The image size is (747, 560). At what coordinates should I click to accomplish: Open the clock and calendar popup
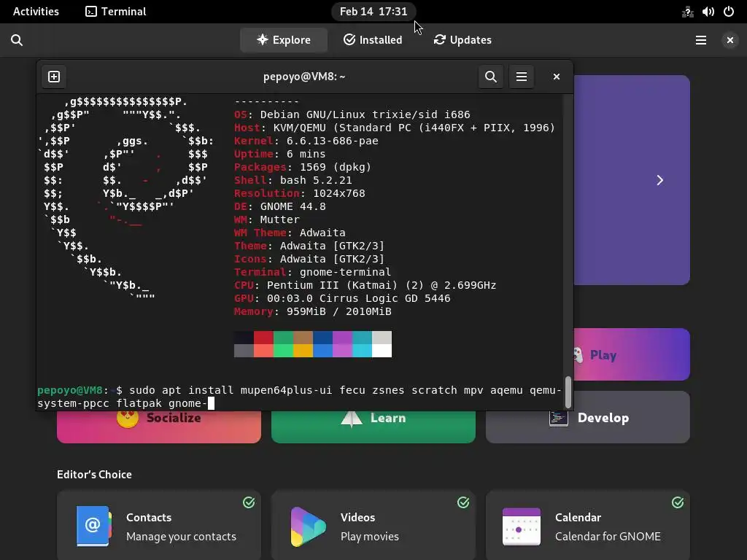(373, 12)
